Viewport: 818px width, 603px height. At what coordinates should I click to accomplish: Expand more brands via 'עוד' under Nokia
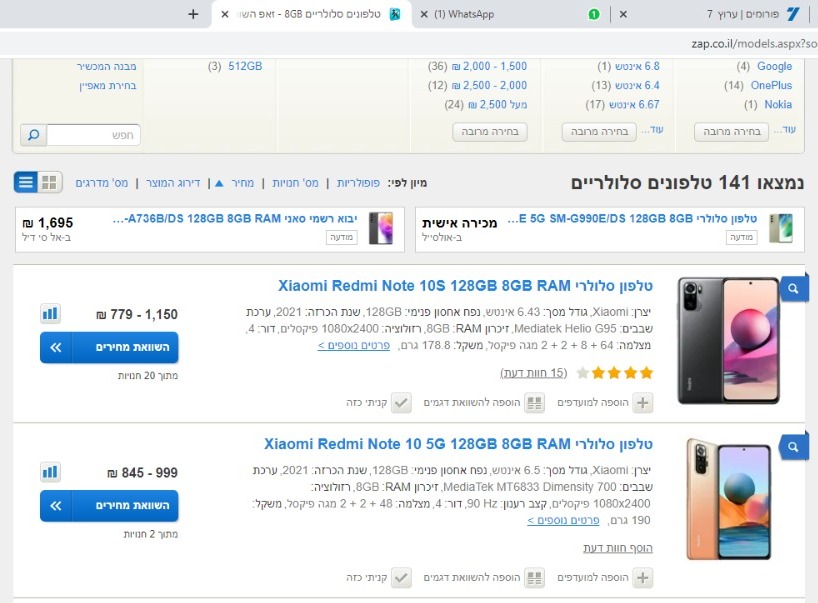click(x=786, y=129)
